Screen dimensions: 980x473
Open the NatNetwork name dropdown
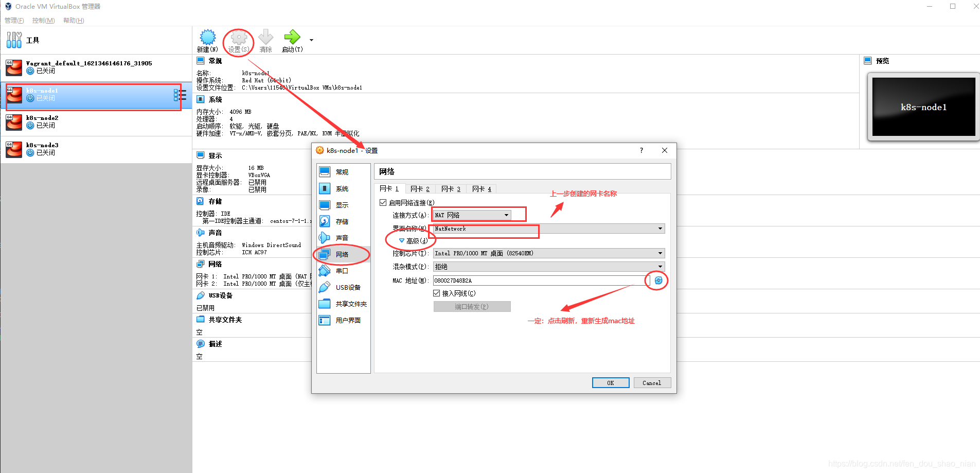[x=549, y=229]
